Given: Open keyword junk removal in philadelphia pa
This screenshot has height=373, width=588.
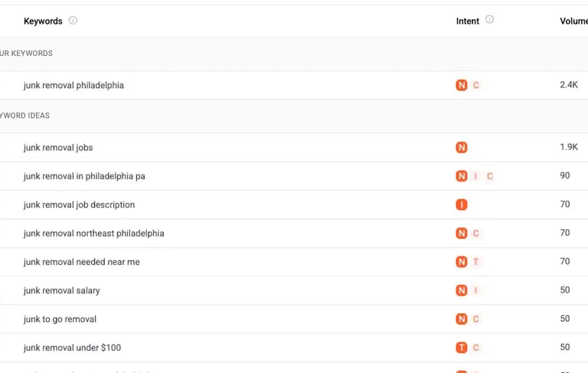Looking at the screenshot, I should click(x=84, y=176).
